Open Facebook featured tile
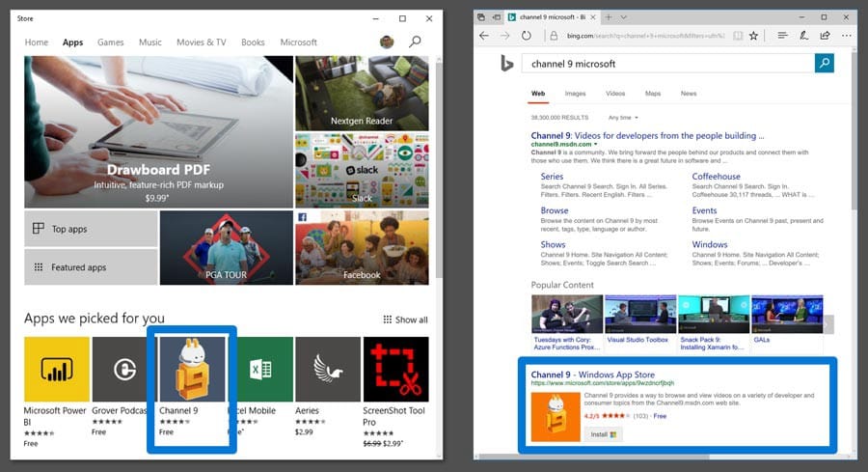 [x=362, y=247]
